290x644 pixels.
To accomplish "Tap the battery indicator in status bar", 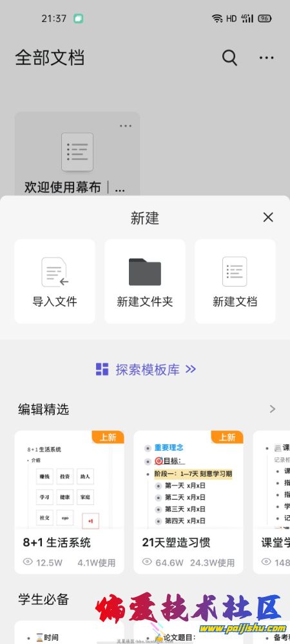I will click(264, 19).
